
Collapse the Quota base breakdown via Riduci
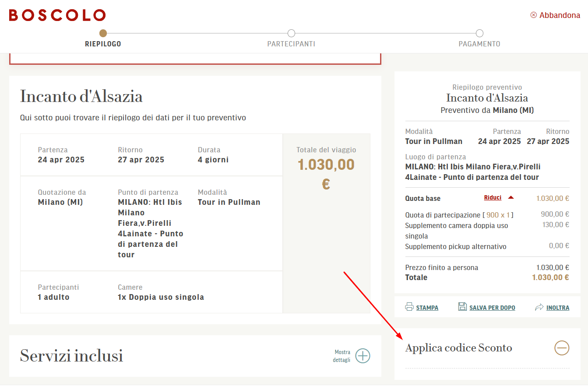tap(493, 197)
